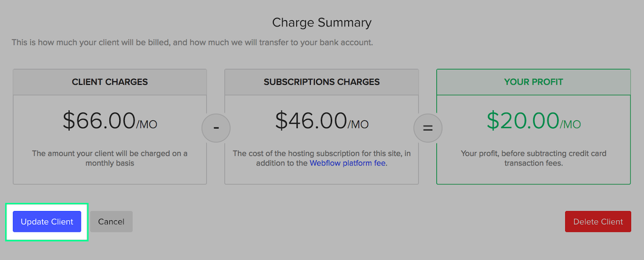Click the Update Client button

point(47,221)
